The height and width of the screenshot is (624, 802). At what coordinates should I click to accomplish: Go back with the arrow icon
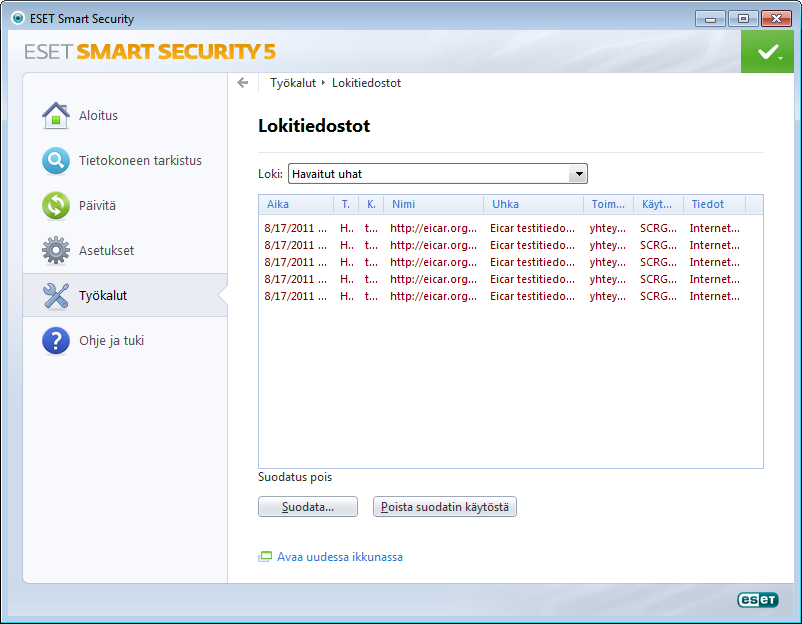point(243,83)
